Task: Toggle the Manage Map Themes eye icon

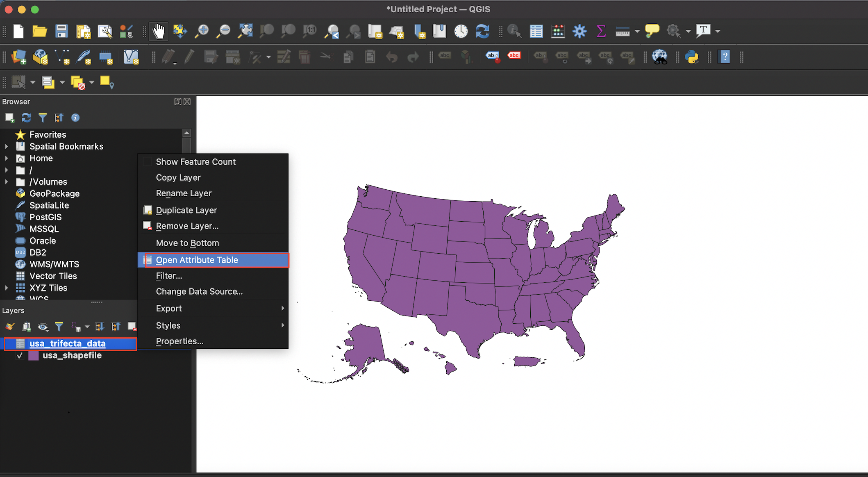Action: (x=43, y=327)
